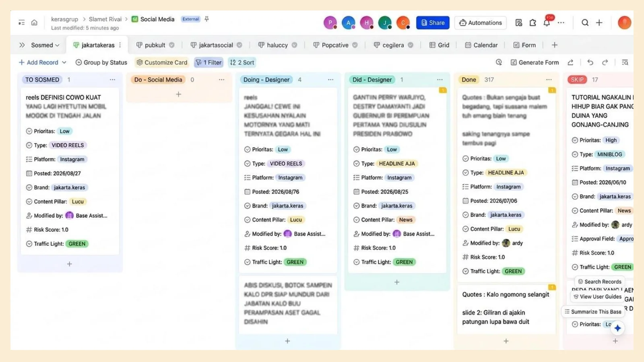Open the notification bell
This screenshot has height=362, width=644.
(x=547, y=23)
